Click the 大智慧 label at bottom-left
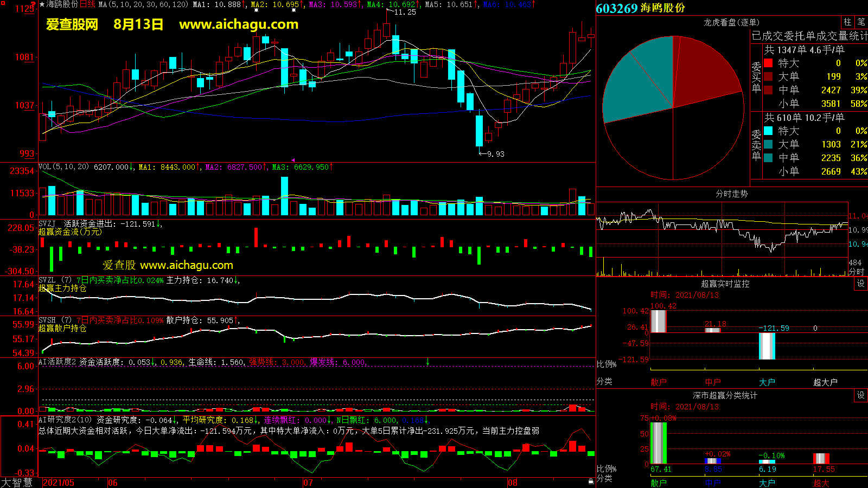Image resolution: width=868 pixels, height=488 pixels. click(17, 482)
